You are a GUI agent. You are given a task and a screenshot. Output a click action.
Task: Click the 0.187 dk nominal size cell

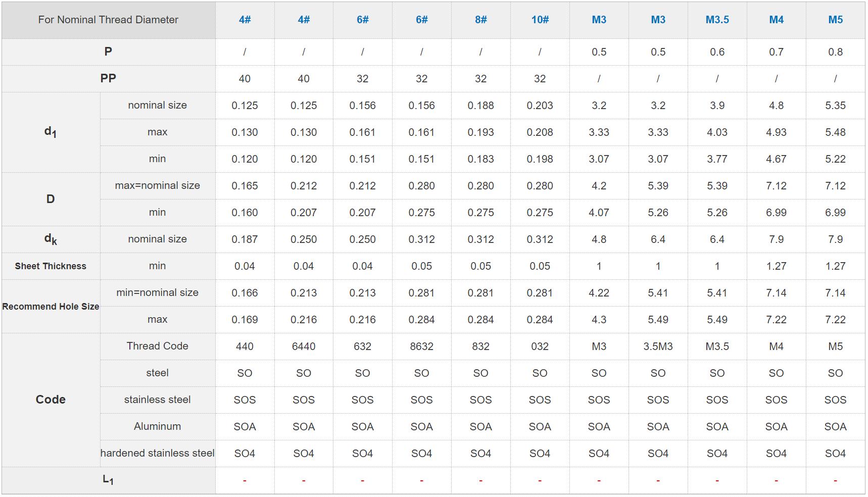tap(245, 239)
